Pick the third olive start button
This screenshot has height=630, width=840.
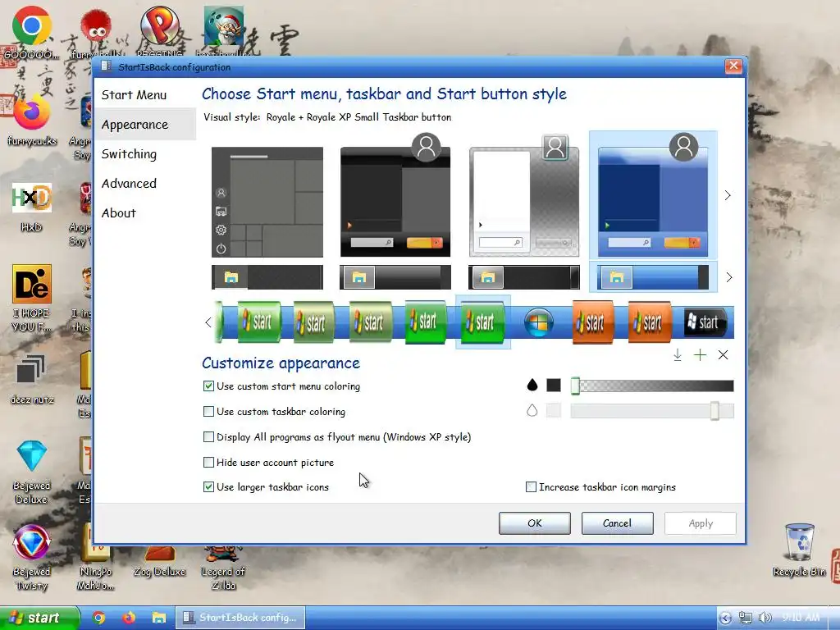[x=370, y=322]
